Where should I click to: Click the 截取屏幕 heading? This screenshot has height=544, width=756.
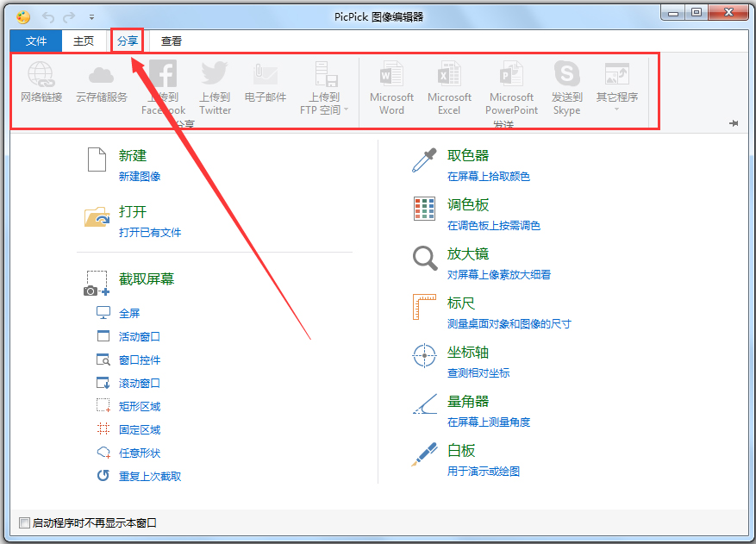tap(147, 278)
